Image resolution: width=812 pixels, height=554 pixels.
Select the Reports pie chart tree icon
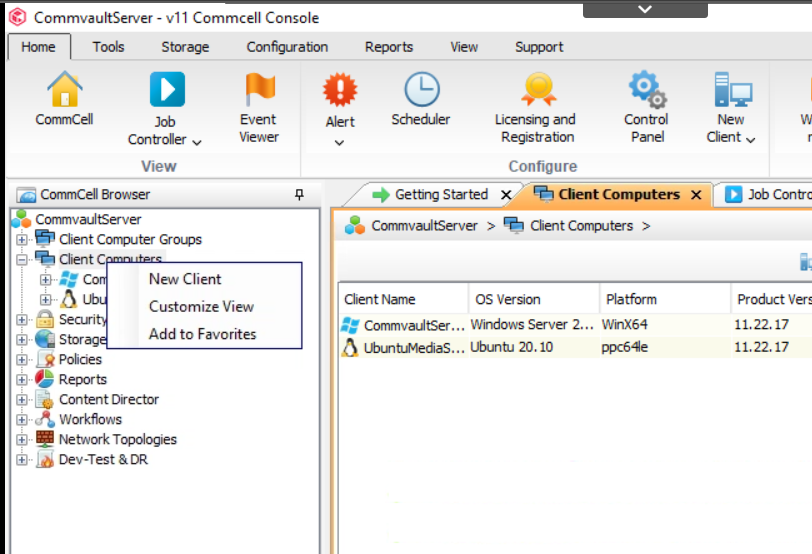point(45,379)
